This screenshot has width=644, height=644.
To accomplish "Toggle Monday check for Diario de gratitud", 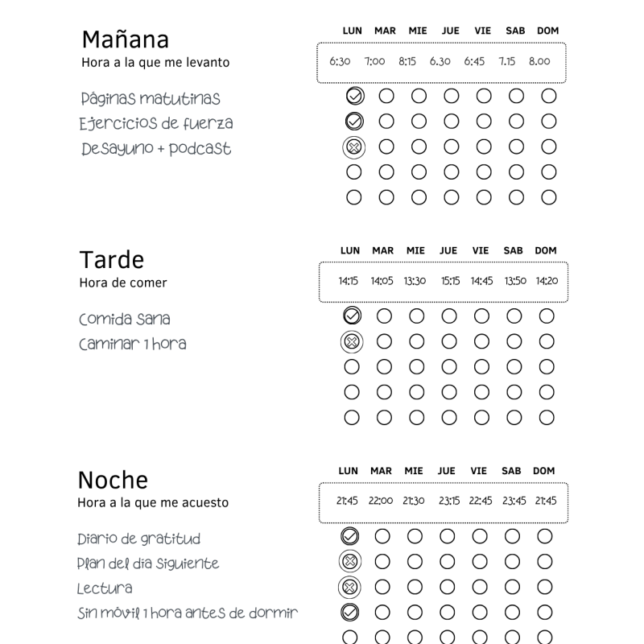I will 350,536.
